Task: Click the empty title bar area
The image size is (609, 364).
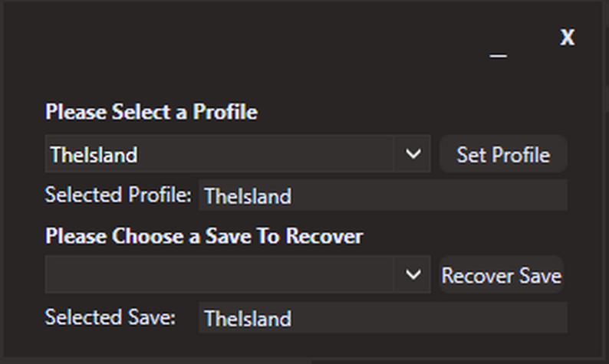Action: click(230, 38)
